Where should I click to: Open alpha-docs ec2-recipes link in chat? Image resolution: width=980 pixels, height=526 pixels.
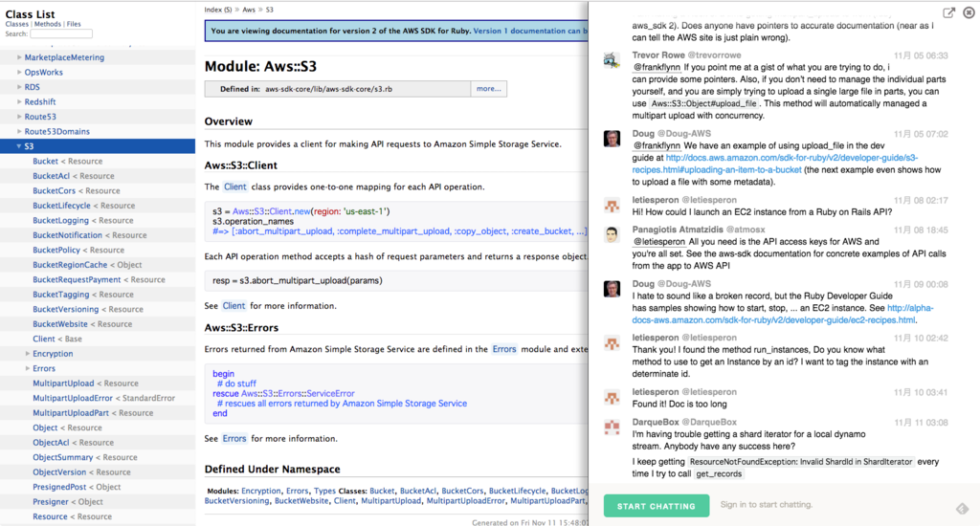click(x=783, y=315)
